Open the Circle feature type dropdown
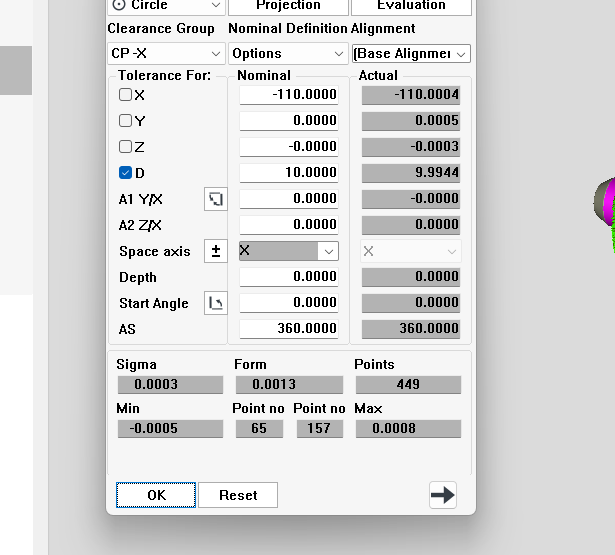The image size is (615, 555). point(166,6)
